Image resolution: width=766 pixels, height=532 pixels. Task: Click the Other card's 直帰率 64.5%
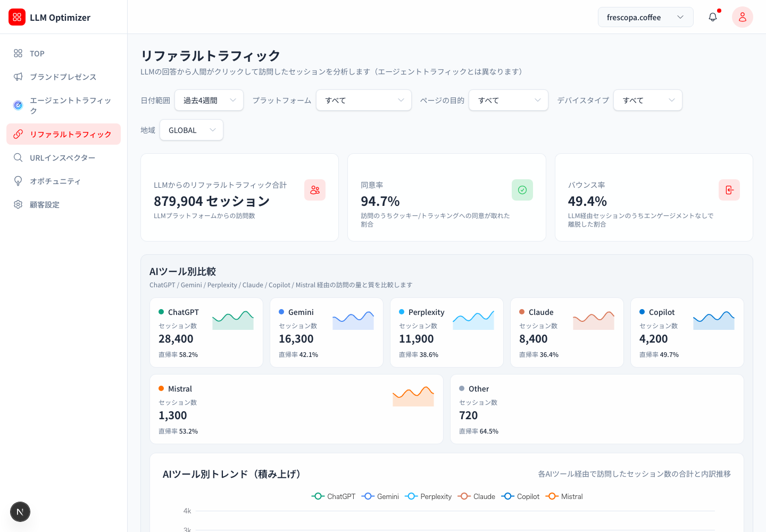point(479,431)
